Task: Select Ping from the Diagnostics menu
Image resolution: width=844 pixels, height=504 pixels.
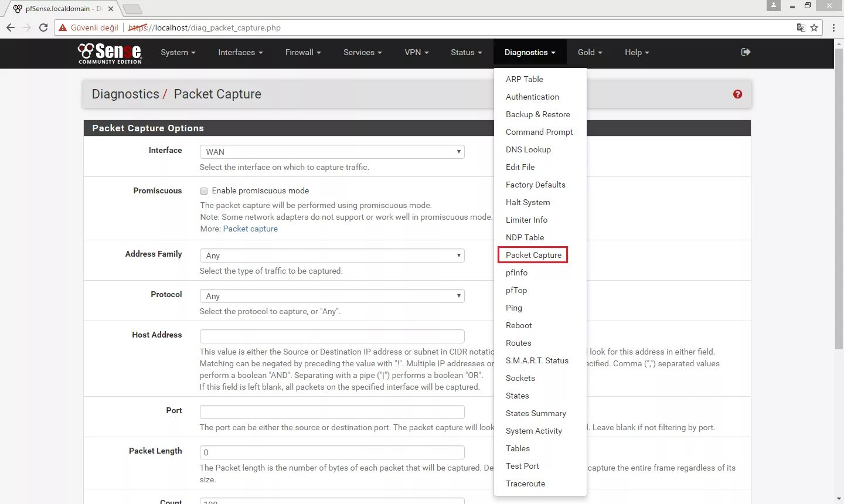Action: 513,308
